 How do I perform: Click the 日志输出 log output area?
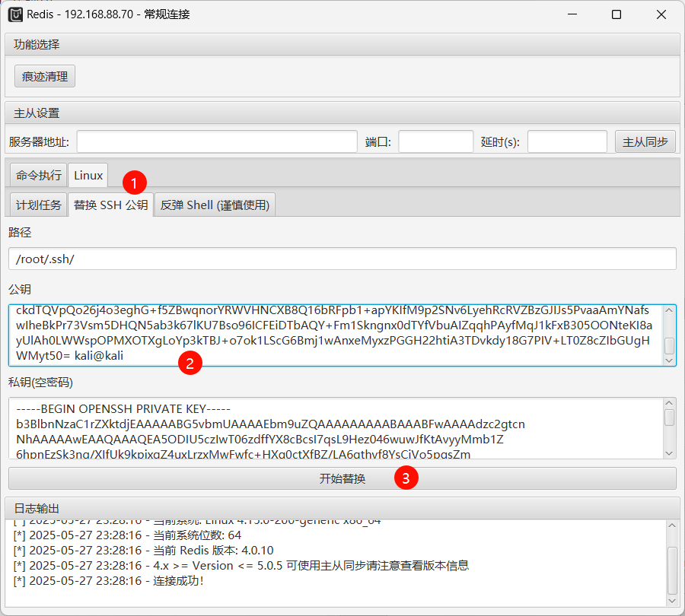pos(335,563)
